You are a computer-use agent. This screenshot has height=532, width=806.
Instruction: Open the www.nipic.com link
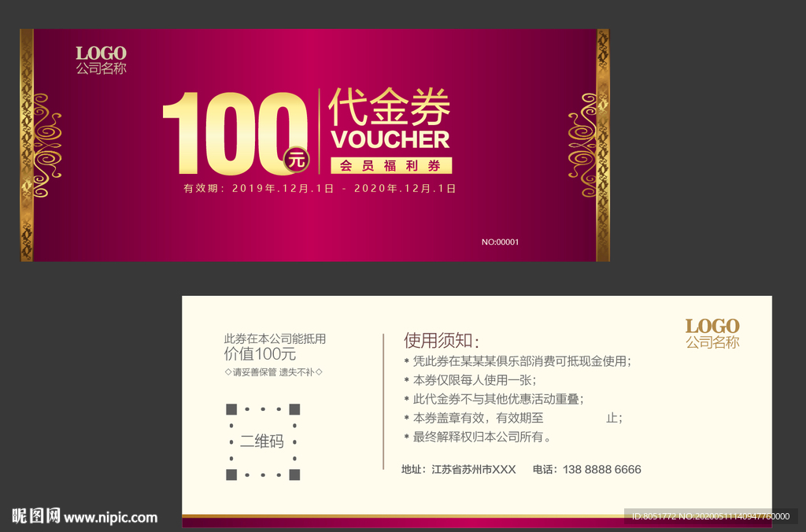[110, 518]
